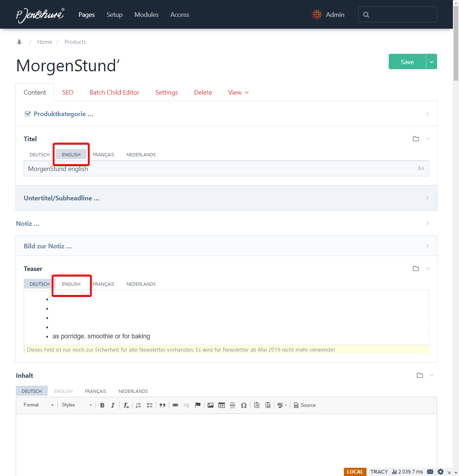459x476 pixels.
Task: Apply block quote formatting
Action: click(x=162, y=405)
